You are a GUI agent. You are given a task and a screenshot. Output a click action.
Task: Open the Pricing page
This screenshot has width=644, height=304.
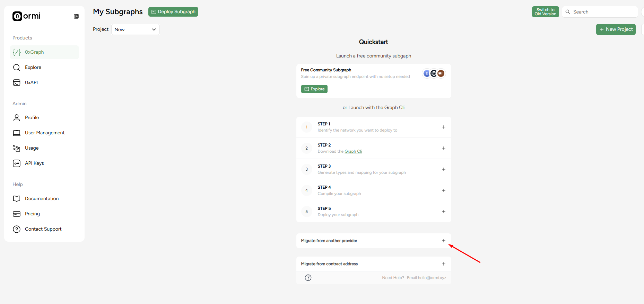[44, 214]
